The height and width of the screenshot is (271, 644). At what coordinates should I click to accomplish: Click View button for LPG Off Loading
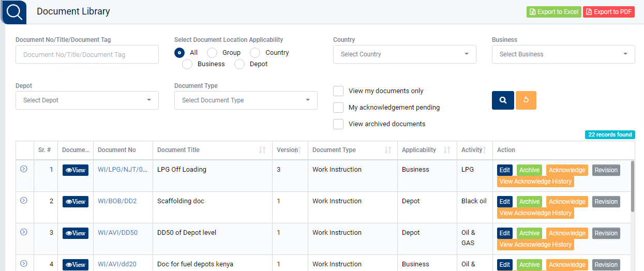[76, 170]
